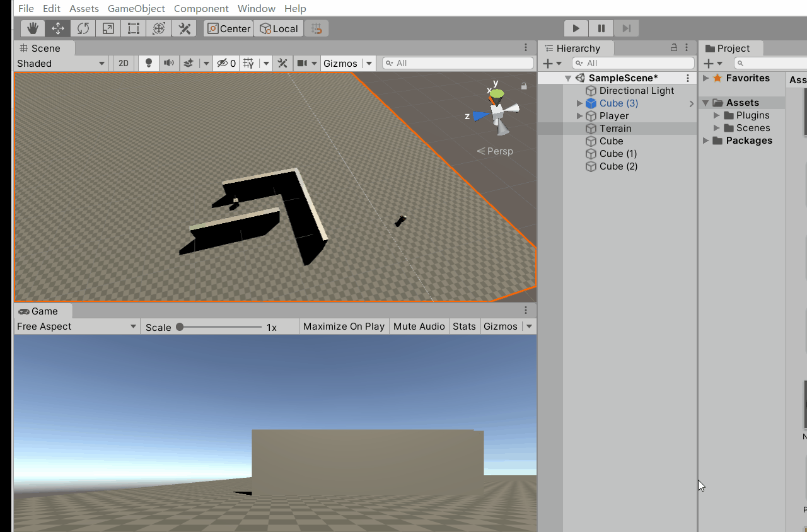Screen dimensions: 807x532
Task: Click the Hierarchy lock icon
Action: point(673,48)
